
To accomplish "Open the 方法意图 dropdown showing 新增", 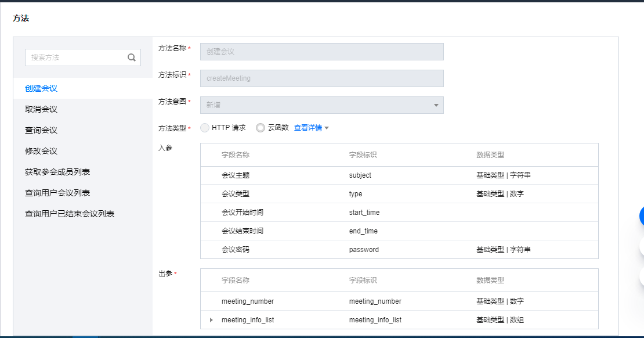I will coord(321,105).
